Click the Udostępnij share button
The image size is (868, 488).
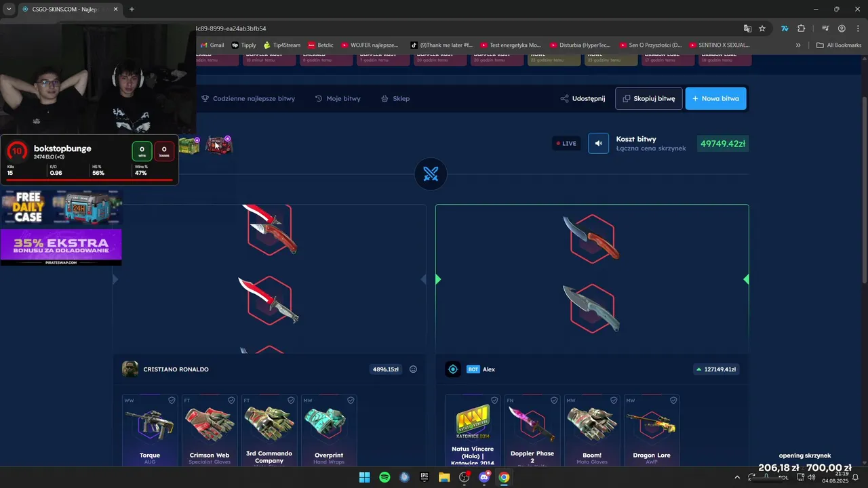pyautogui.click(x=583, y=98)
